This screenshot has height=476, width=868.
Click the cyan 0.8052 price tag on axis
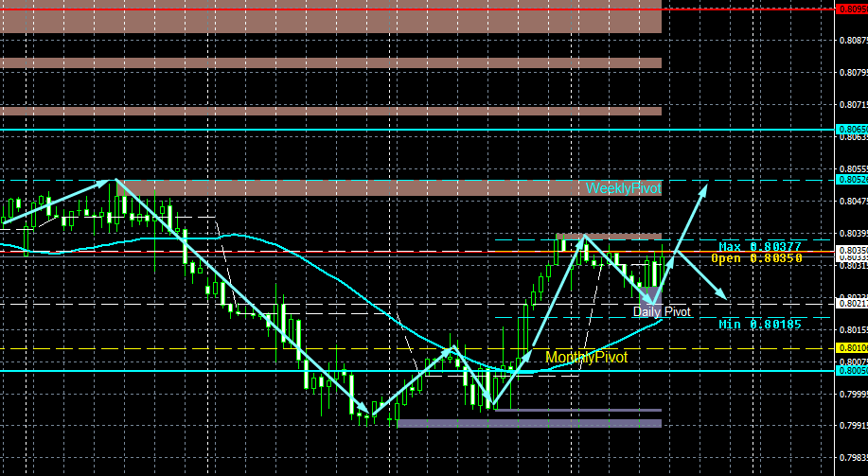click(x=851, y=180)
